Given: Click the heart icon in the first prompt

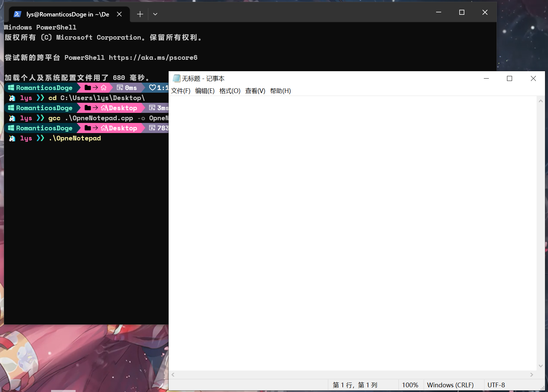Looking at the screenshot, I should 153,88.
